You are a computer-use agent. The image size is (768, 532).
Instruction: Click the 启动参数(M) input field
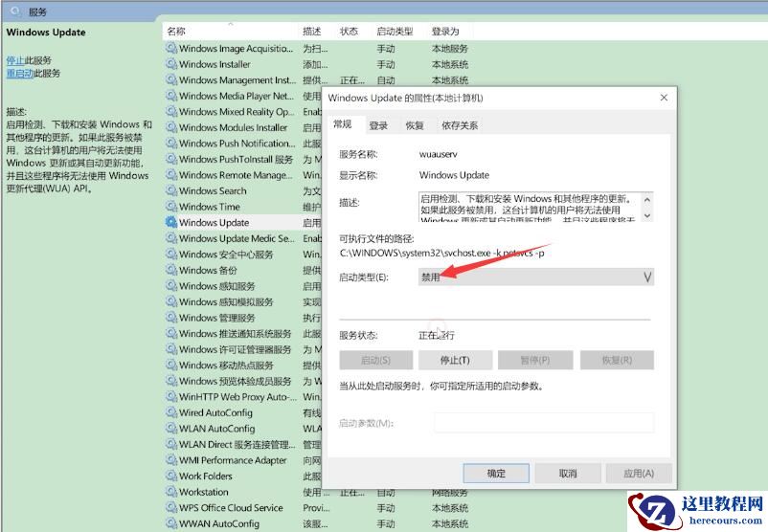(x=544, y=423)
